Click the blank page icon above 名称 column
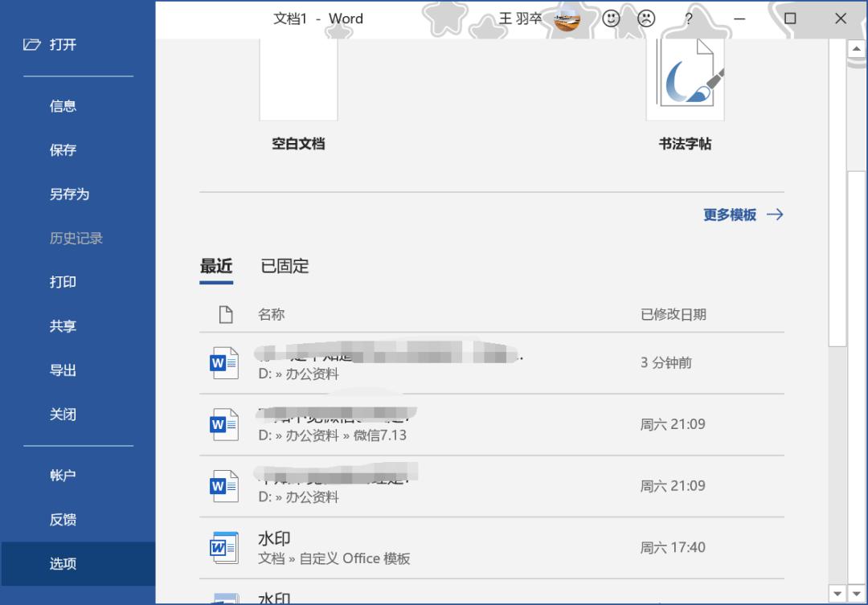Viewport: 868px width, 605px height. coord(227,313)
